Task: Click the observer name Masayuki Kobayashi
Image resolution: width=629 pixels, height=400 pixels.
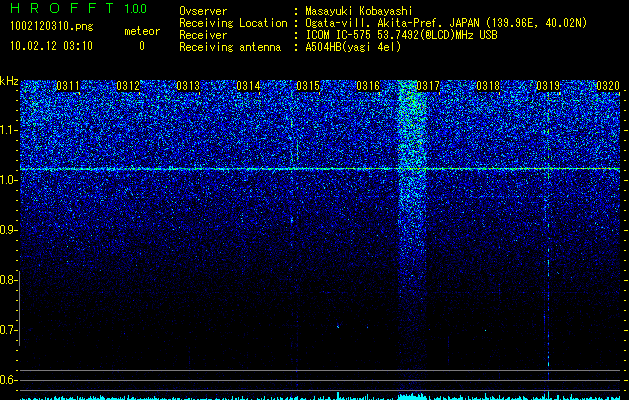Action: [x=359, y=11]
